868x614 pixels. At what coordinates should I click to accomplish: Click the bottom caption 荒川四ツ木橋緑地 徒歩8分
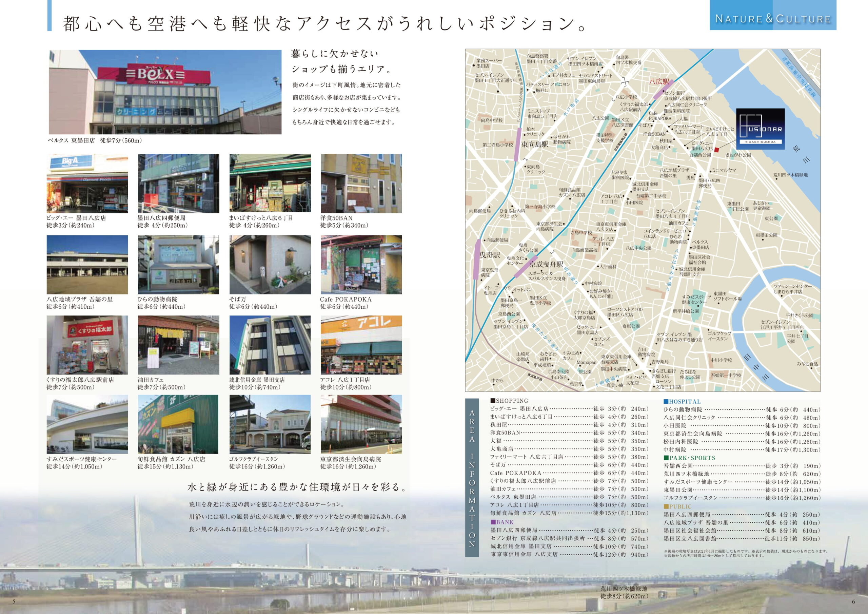point(624,592)
